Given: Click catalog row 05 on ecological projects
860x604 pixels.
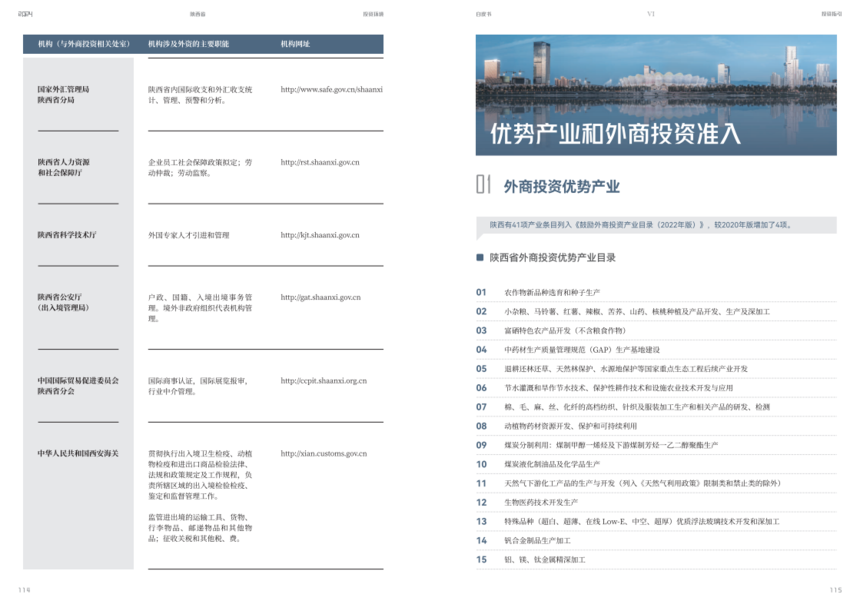Looking at the screenshot, I should [656, 369].
